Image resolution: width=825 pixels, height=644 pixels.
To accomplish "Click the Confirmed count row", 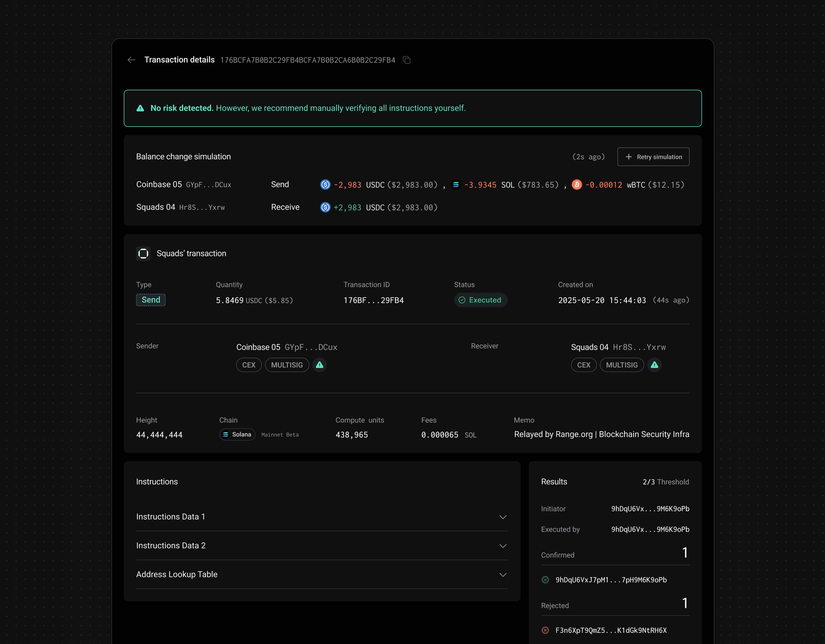I will 615,553.
